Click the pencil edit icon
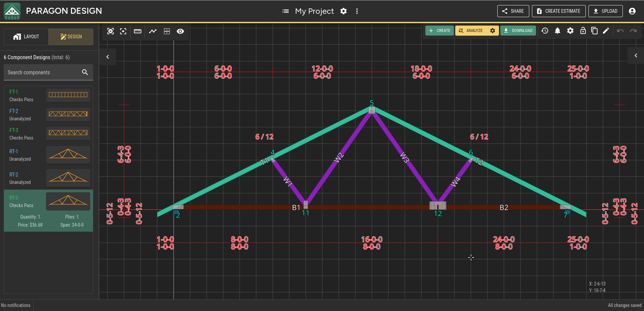This screenshot has width=644, height=311. pos(606,31)
